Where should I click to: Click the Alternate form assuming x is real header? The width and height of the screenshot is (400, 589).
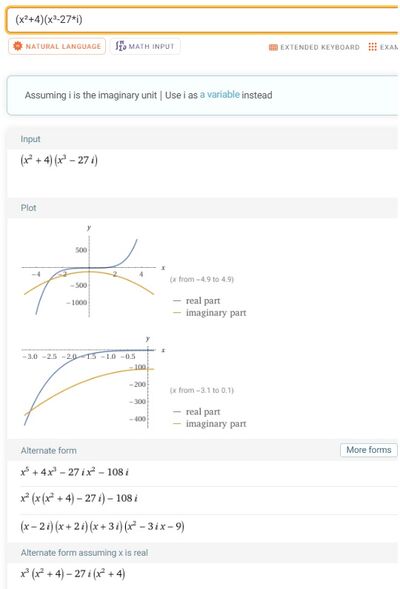point(85,553)
